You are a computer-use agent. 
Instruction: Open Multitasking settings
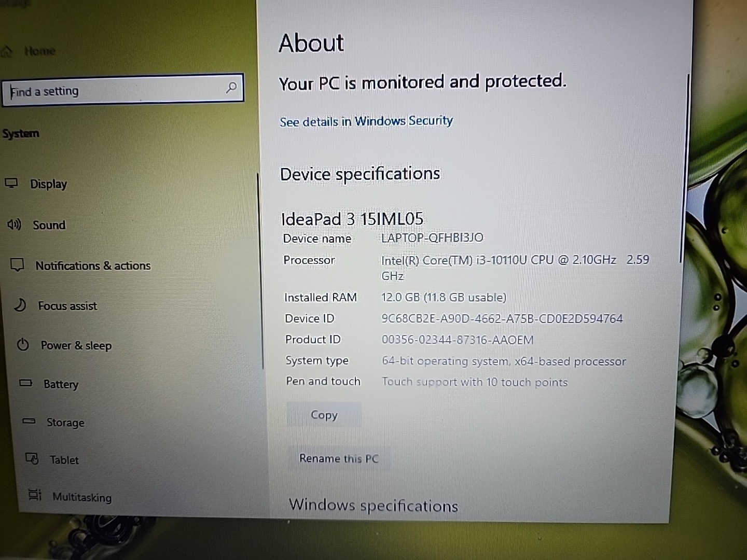[x=82, y=497]
